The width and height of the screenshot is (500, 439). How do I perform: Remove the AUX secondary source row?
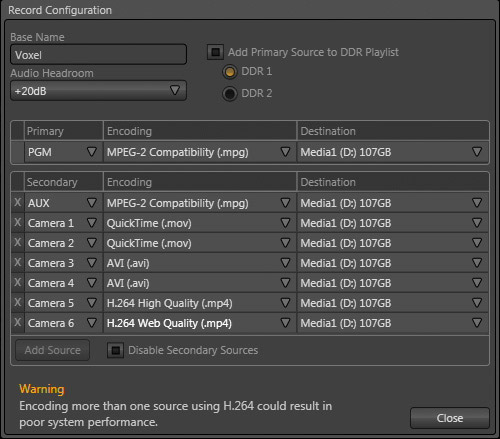coord(18,202)
